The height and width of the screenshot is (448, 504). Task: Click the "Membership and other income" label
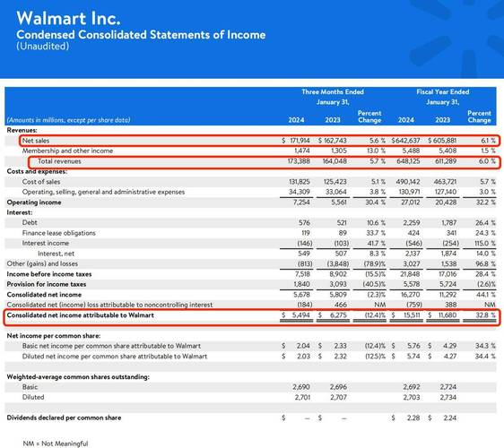(67, 151)
